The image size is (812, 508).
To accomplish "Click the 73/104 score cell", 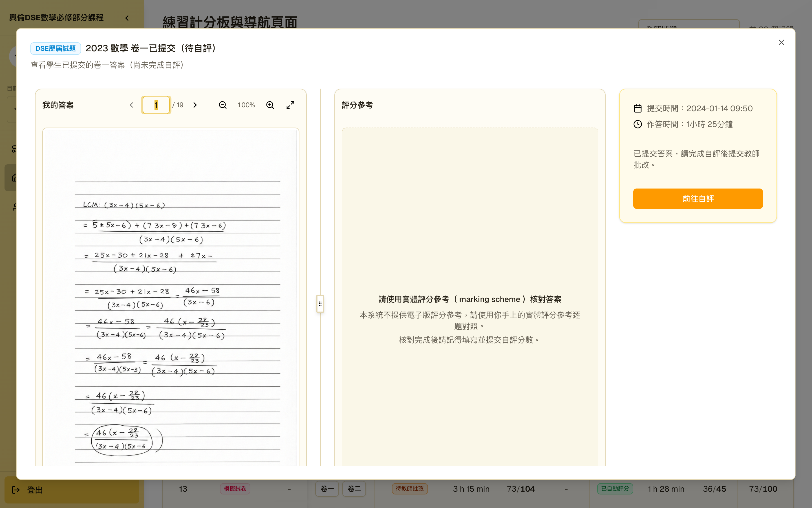I will (521, 489).
